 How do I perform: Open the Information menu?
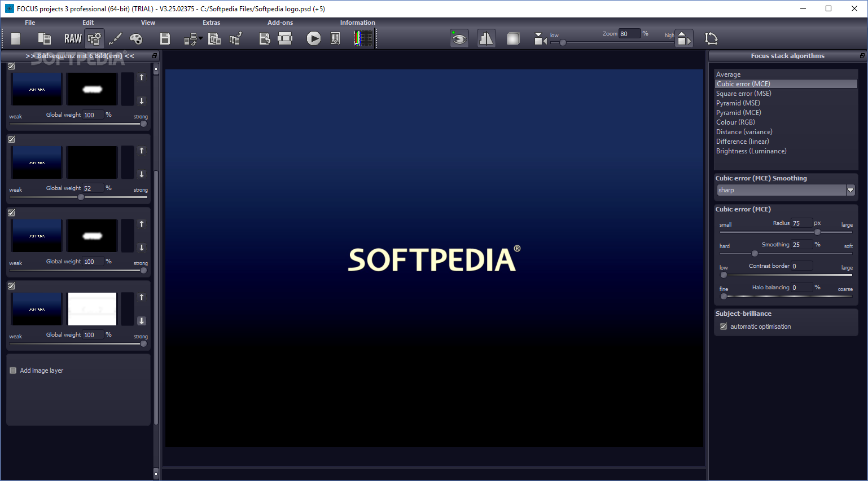[x=357, y=23]
